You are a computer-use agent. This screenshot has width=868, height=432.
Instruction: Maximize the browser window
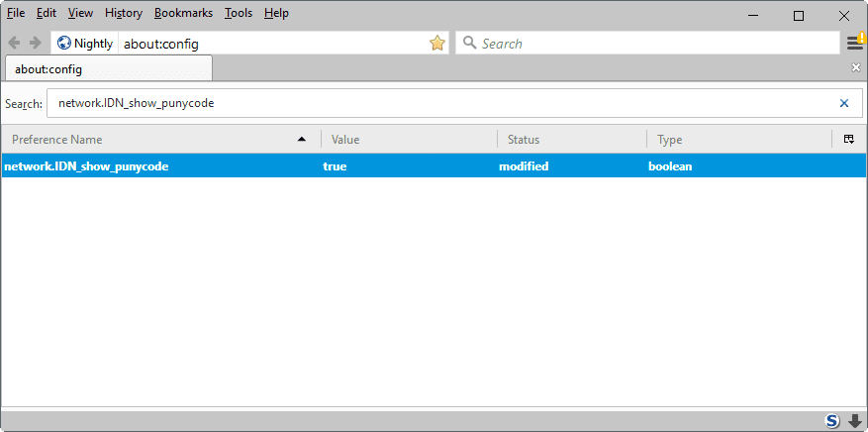point(799,16)
